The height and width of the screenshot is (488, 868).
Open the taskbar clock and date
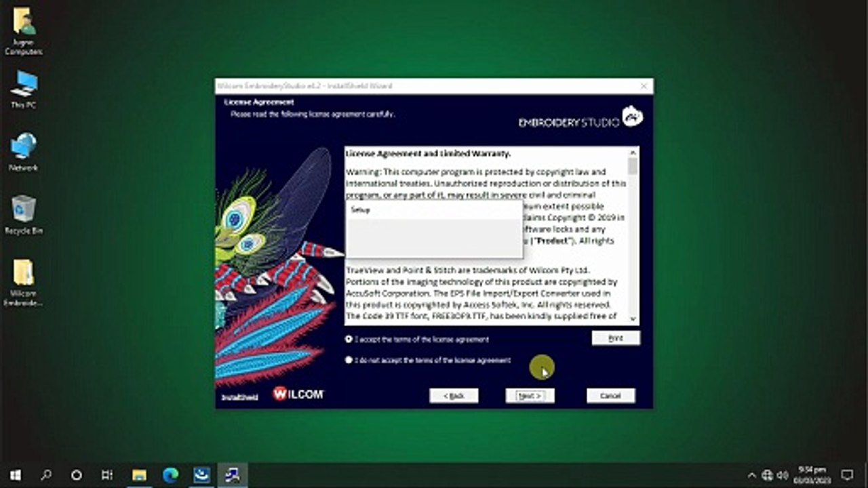pyautogui.click(x=813, y=475)
